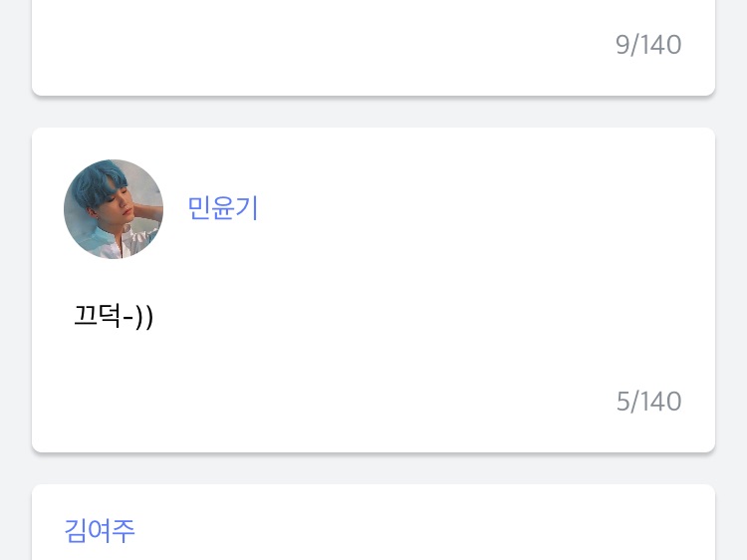The height and width of the screenshot is (560, 747).
Task: Click 민윤기's round profile avatar
Action: [x=114, y=209]
